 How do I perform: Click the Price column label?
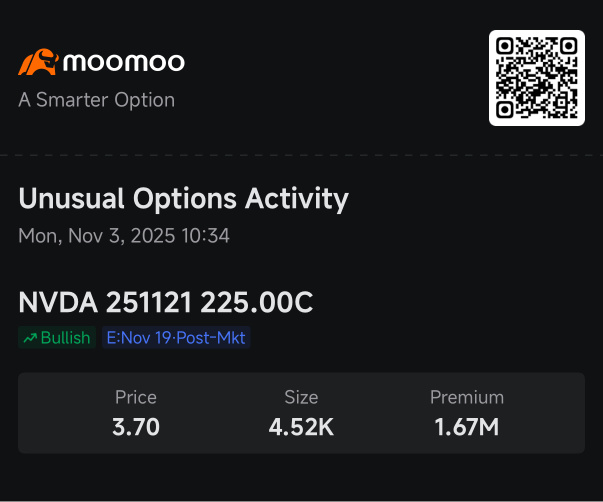[x=136, y=398]
